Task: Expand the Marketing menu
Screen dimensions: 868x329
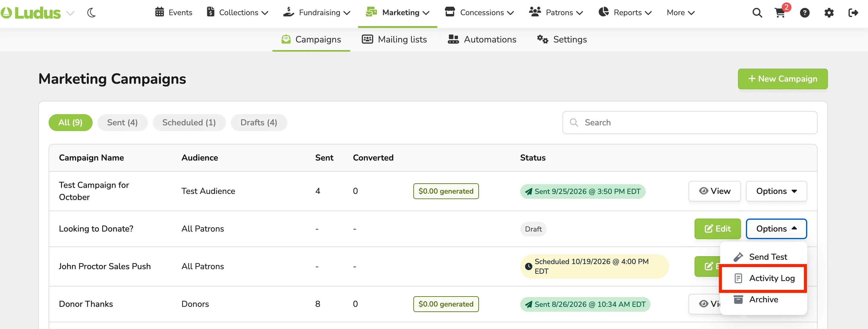Action: click(x=398, y=12)
